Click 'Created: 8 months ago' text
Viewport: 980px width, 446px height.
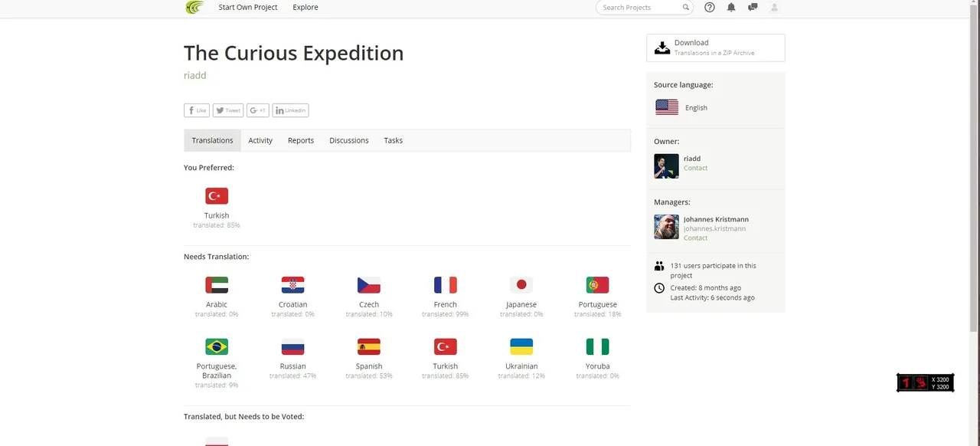click(706, 288)
